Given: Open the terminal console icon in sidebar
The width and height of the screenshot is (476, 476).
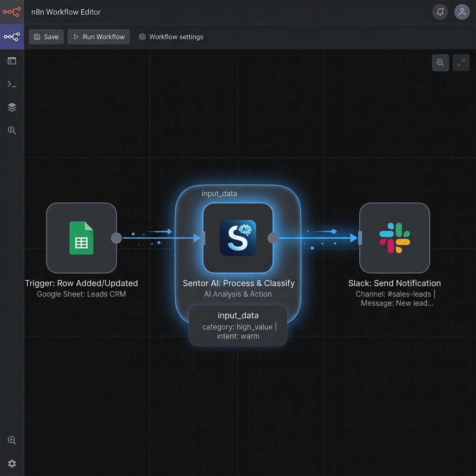Looking at the screenshot, I should coord(12,84).
